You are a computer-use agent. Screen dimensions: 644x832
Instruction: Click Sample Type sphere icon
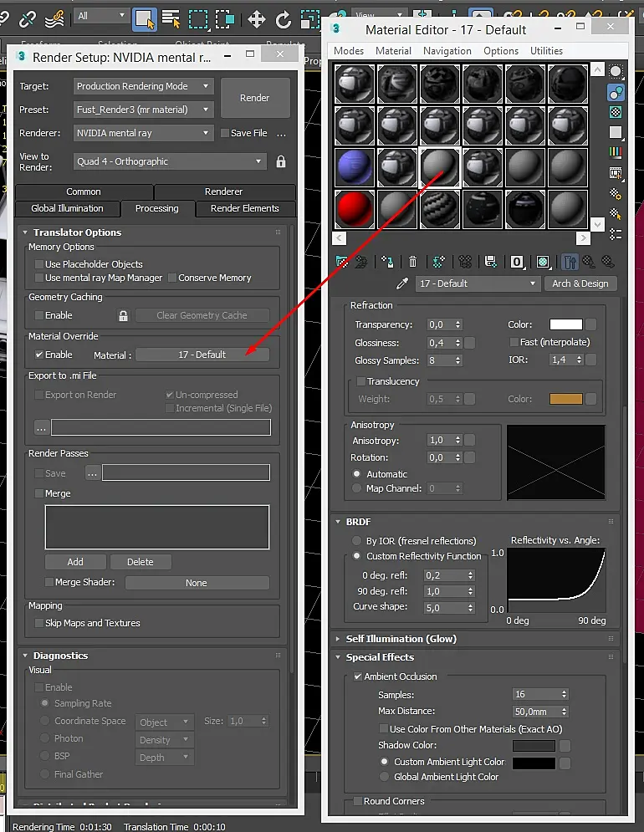click(616, 72)
